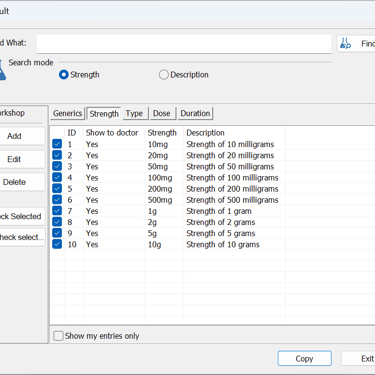Screen dimensions: 375x375
Task: Uncheck the checkbox for the 1g row
Action: point(57,211)
